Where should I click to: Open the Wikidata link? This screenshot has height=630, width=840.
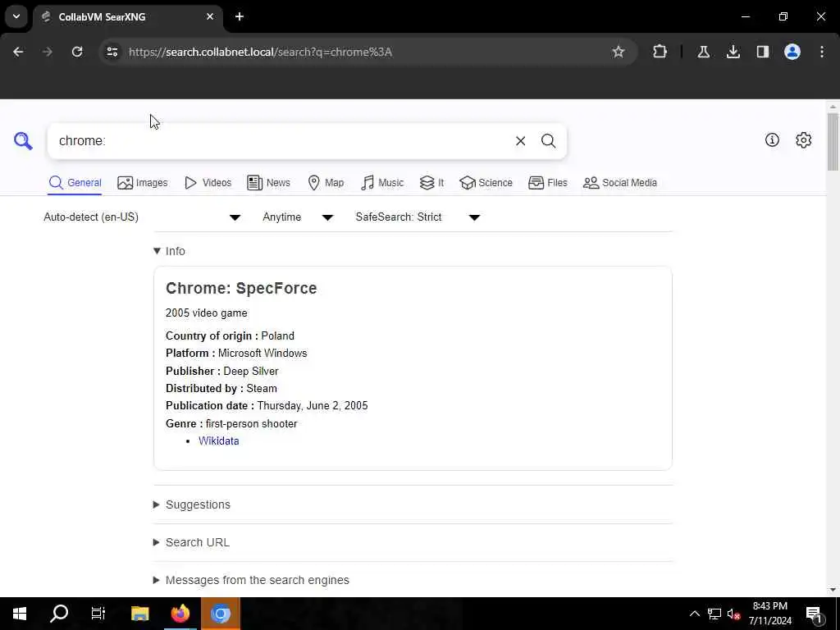218,441
